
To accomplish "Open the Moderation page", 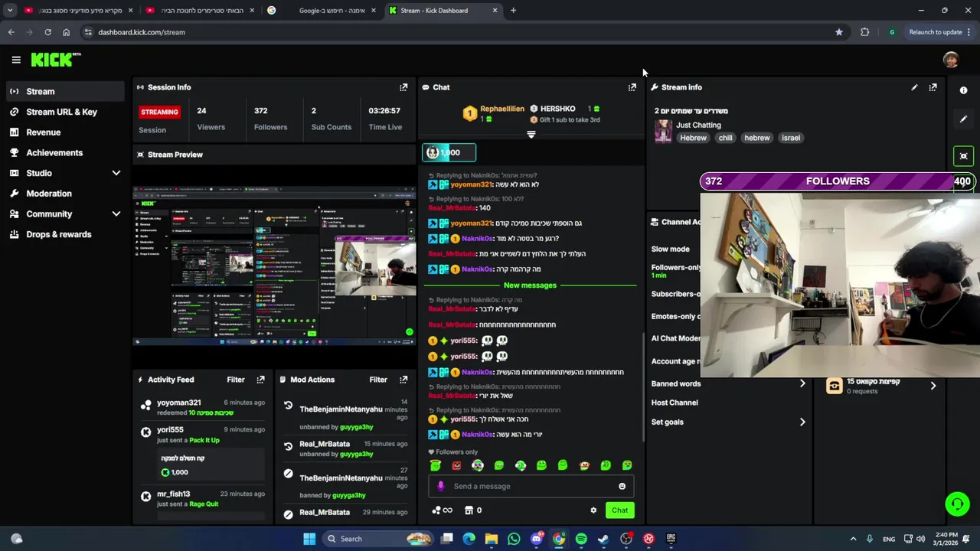I will (x=65, y=194).
